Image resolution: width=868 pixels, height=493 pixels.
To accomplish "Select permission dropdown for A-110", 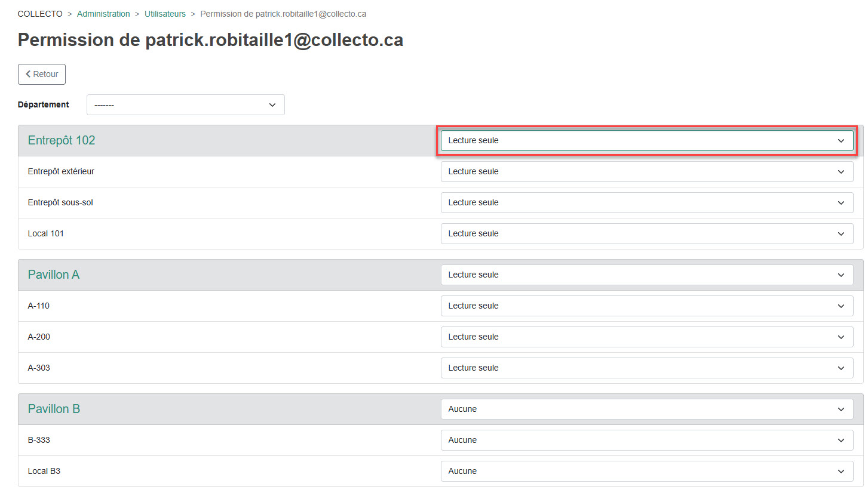I will point(646,306).
